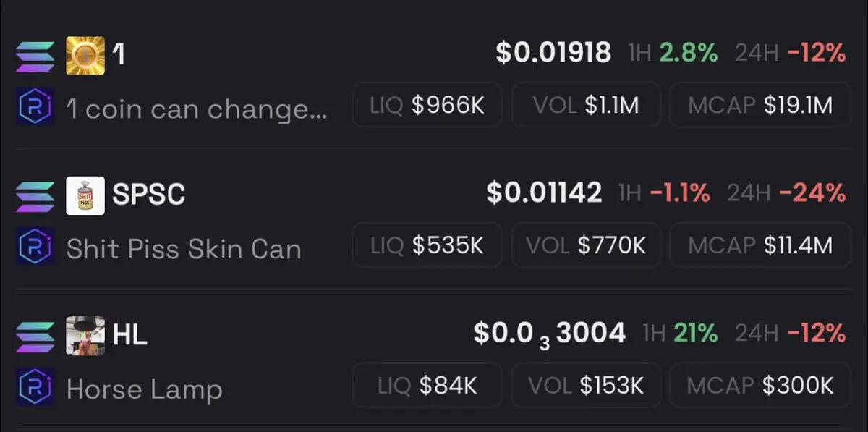Click Raydium icon next to Horse Lamp
The height and width of the screenshot is (432, 868).
(35, 389)
